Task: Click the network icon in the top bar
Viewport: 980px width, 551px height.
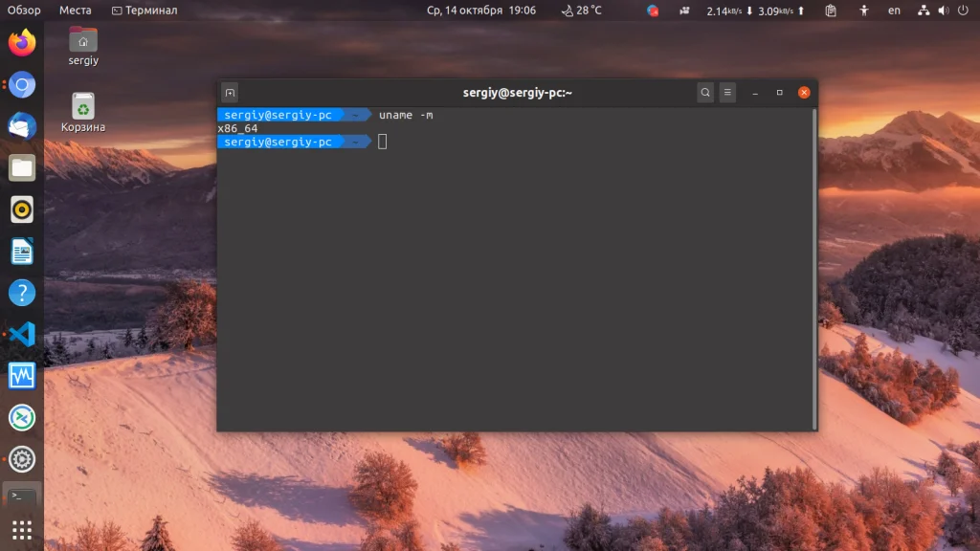Action: 923,11
